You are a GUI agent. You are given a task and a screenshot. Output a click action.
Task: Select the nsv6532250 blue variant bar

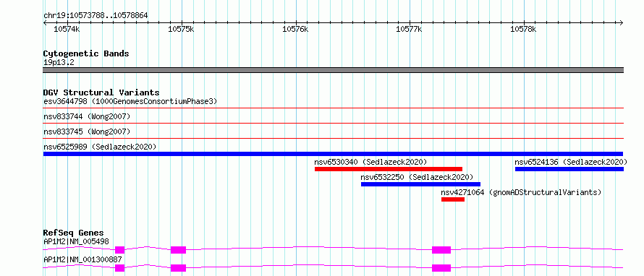[420, 184]
